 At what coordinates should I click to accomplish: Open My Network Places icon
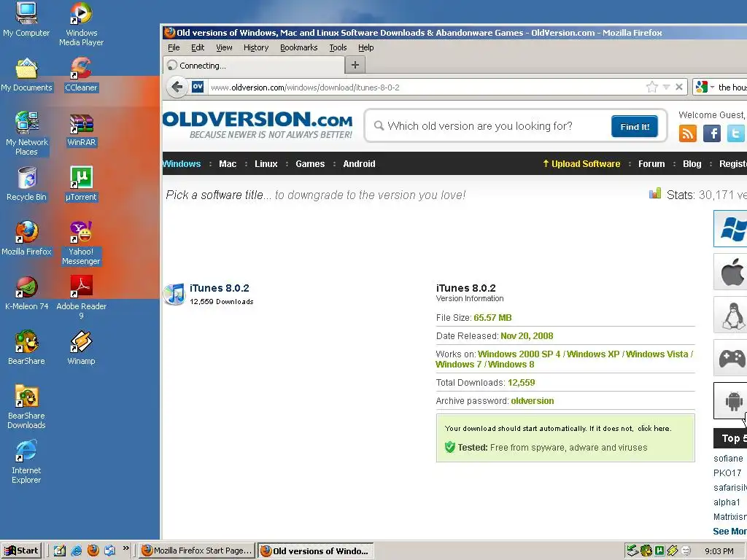[x=26, y=134]
